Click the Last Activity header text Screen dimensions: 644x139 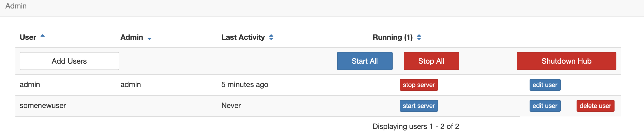pyautogui.click(x=243, y=37)
